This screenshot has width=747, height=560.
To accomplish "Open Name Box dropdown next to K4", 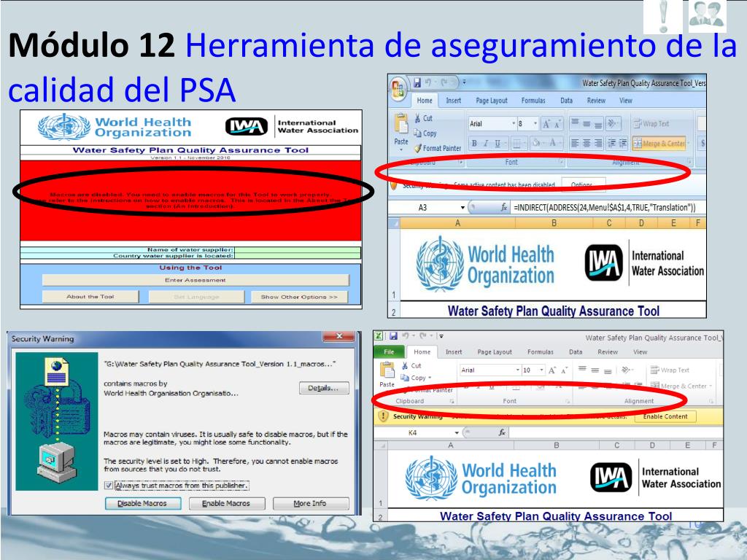I will (457, 433).
